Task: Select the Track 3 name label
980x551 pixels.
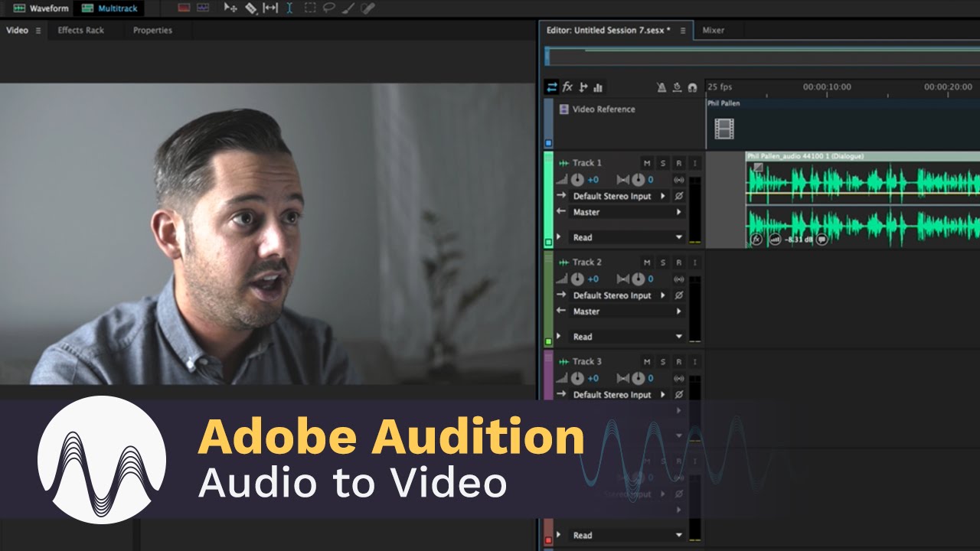Action: point(587,362)
